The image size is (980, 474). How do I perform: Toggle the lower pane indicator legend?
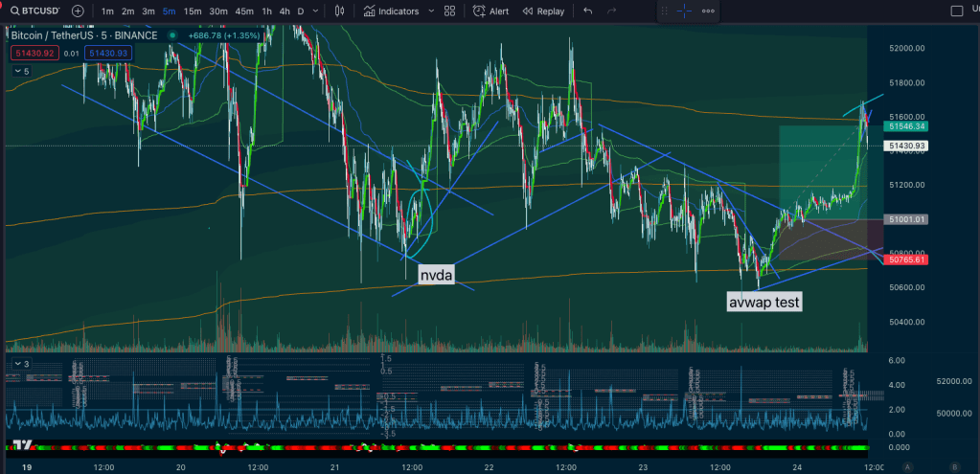[20, 364]
